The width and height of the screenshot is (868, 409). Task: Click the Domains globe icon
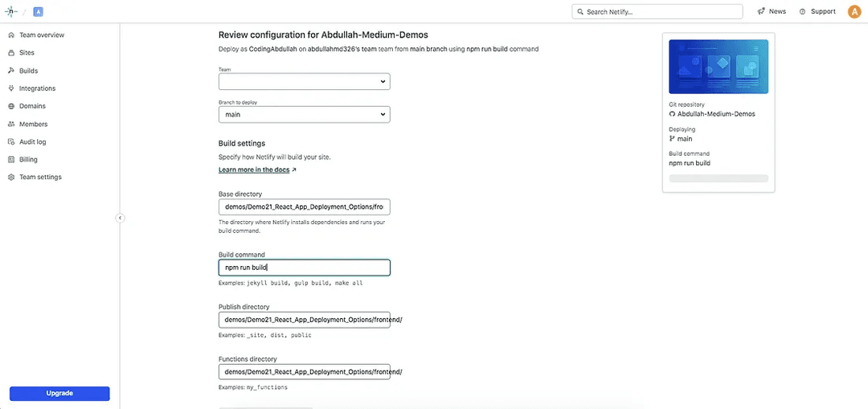(x=11, y=106)
